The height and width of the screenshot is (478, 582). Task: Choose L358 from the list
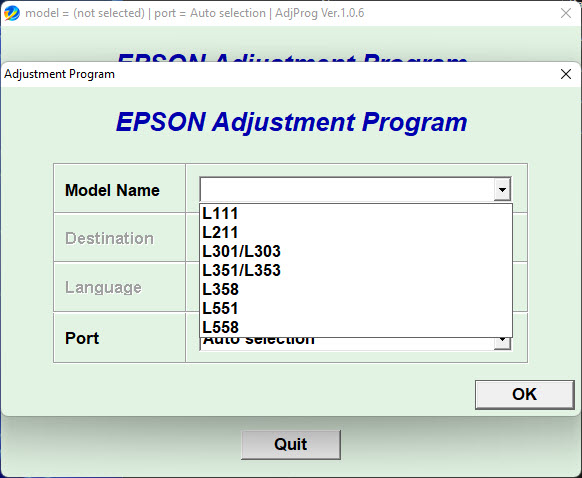point(356,289)
